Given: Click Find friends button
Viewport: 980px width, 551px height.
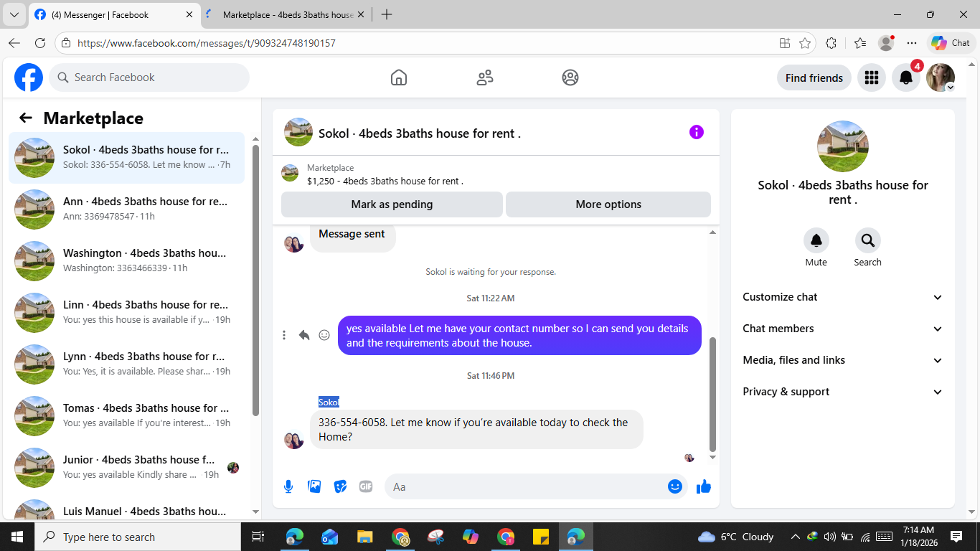Looking at the screenshot, I should pyautogui.click(x=814, y=77).
